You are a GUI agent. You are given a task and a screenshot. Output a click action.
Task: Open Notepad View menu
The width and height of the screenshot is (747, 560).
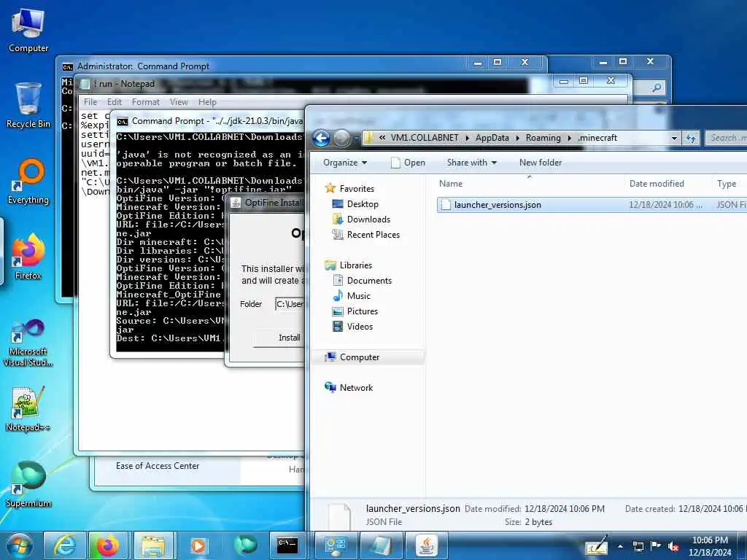pyautogui.click(x=179, y=102)
